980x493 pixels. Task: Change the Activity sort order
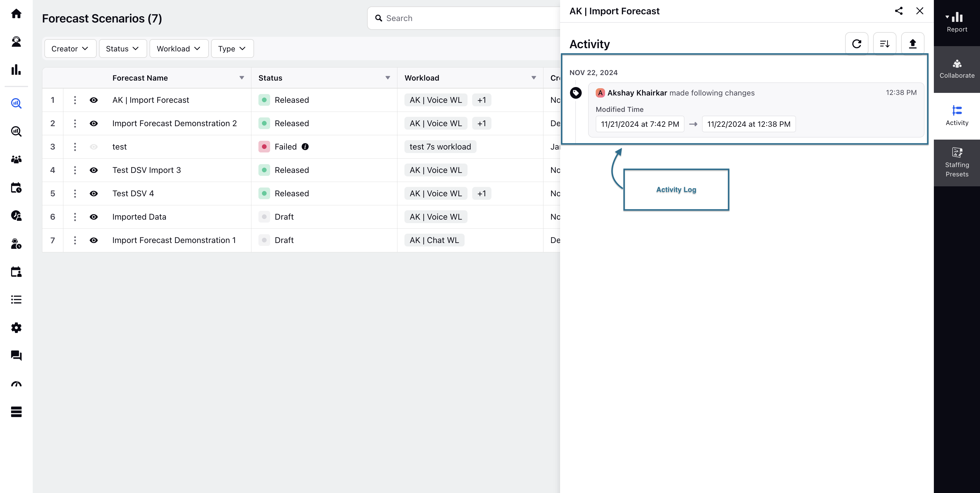click(885, 44)
